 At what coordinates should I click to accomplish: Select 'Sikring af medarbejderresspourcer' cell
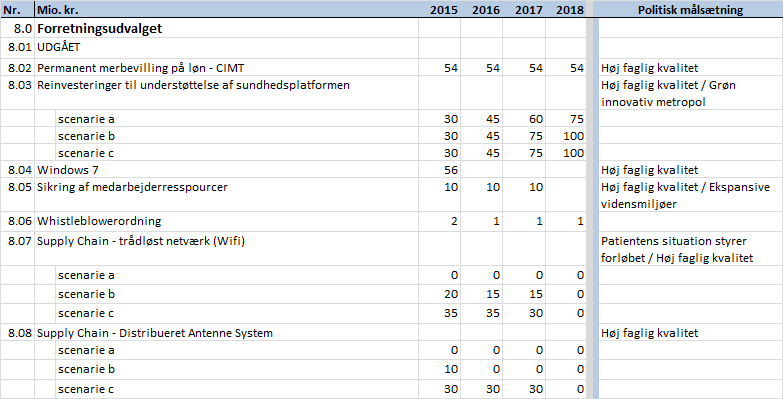[x=226, y=195]
